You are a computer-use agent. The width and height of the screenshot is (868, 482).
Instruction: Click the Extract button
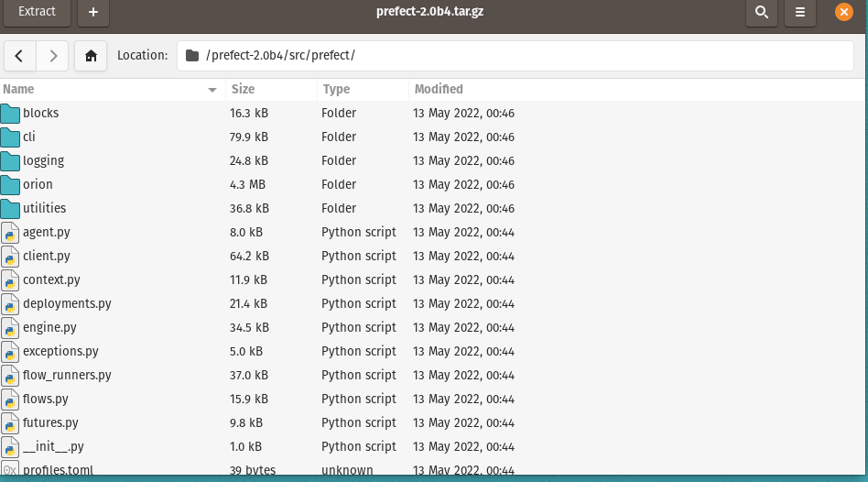(38, 12)
